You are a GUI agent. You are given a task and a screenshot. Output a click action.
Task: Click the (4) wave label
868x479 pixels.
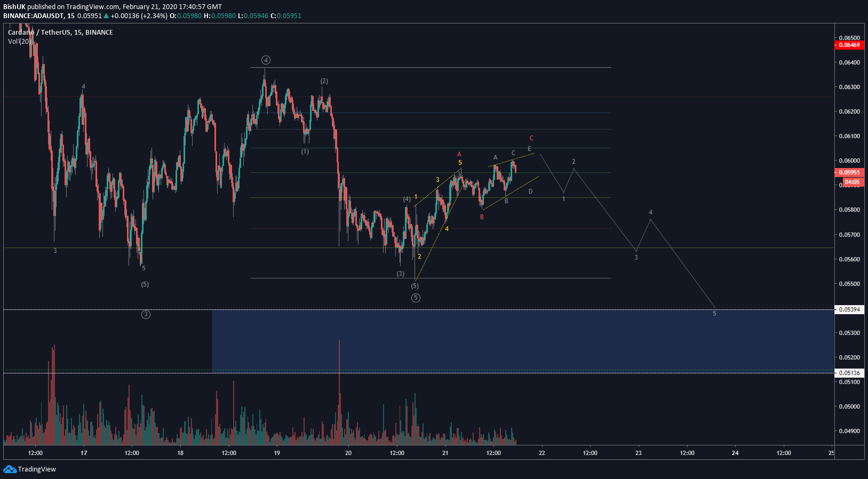(407, 199)
